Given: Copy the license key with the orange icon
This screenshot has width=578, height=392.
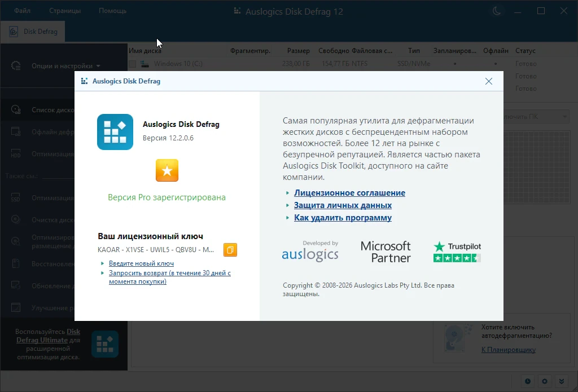Looking at the screenshot, I should click(x=230, y=250).
